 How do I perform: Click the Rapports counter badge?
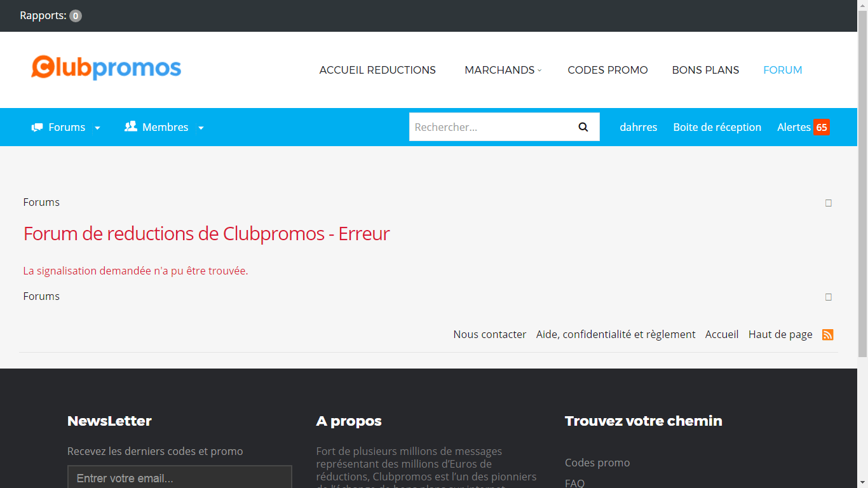76,16
